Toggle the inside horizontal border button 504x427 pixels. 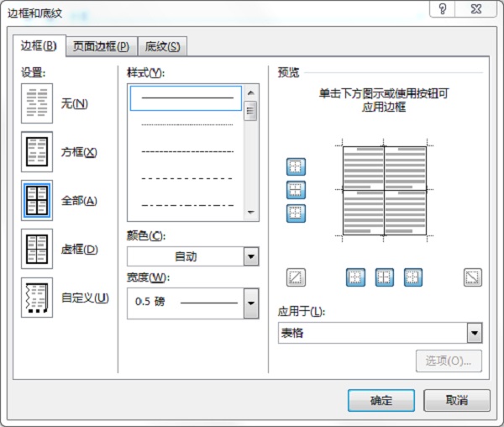click(x=297, y=190)
